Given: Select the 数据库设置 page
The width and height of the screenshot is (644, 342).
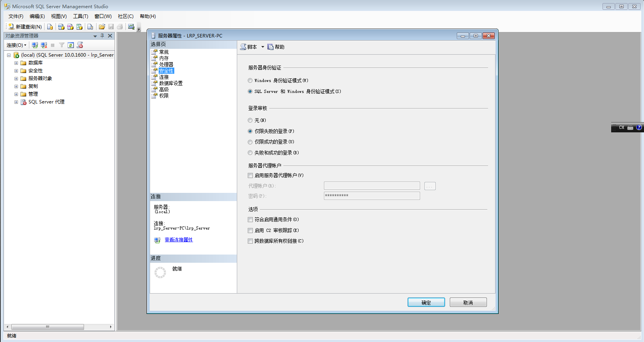Looking at the screenshot, I should click(171, 83).
